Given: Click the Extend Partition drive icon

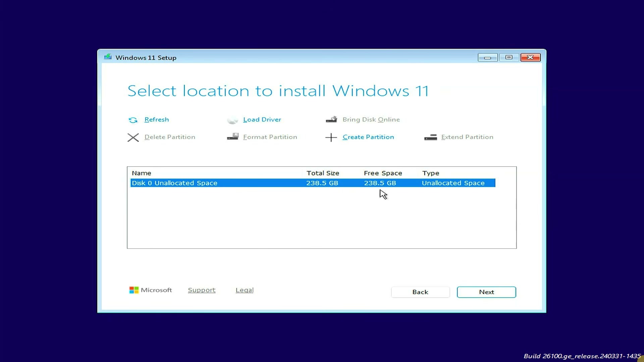Looking at the screenshot, I should click(431, 137).
